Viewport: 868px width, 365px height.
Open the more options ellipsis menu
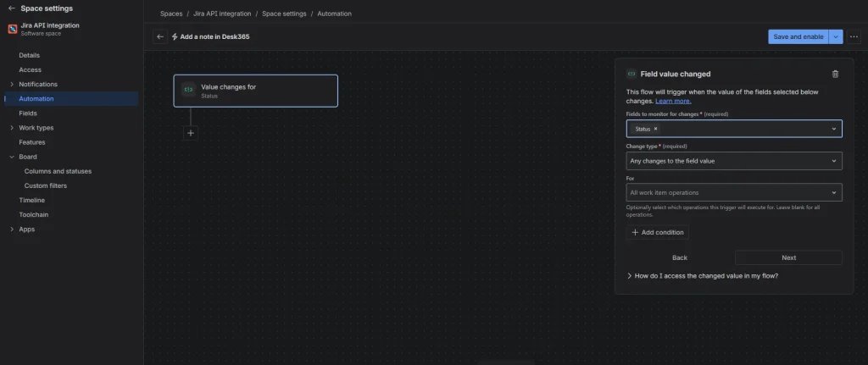click(854, 36)
